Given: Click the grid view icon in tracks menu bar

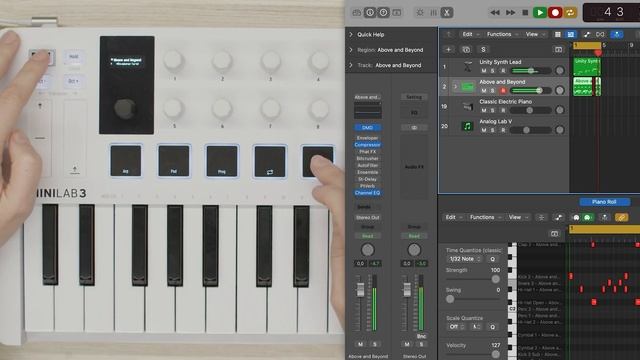Looking at the screenshot, I should (x=558, y=35).
